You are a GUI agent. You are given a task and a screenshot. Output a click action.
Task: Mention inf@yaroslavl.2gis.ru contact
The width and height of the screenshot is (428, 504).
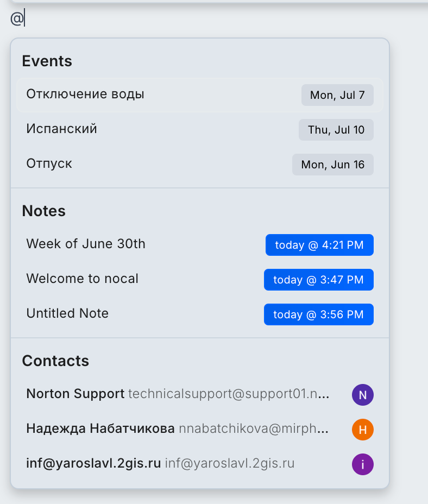tap(200, 464)
